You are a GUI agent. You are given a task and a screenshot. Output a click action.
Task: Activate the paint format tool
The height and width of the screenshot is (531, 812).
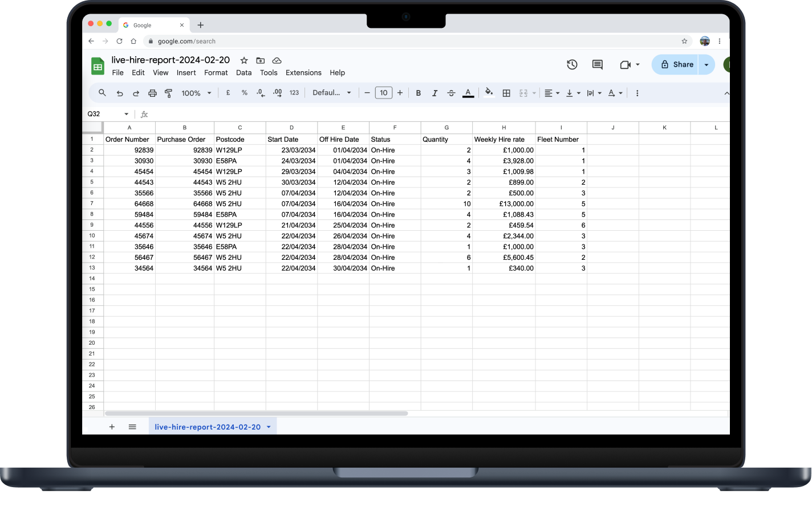tap(168, 93)
